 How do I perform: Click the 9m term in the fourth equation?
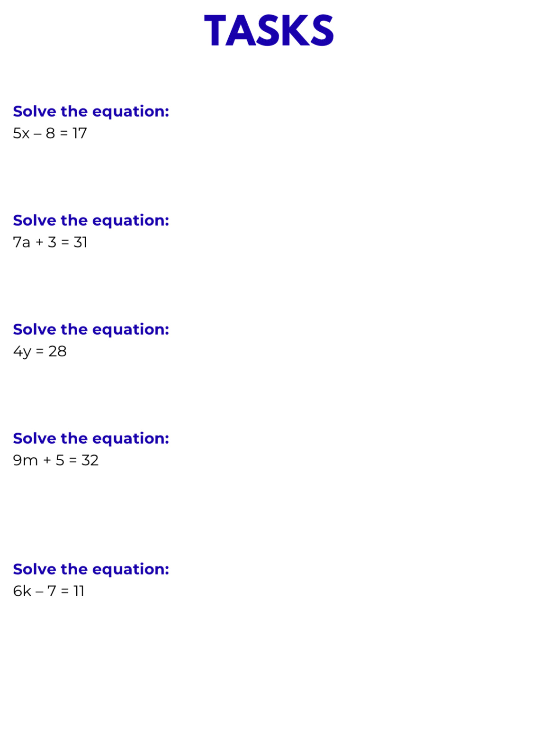(x=25, y=460)
